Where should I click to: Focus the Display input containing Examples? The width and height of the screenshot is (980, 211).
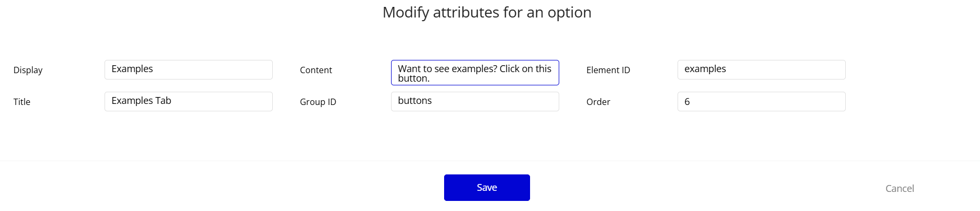pos(188,69)
